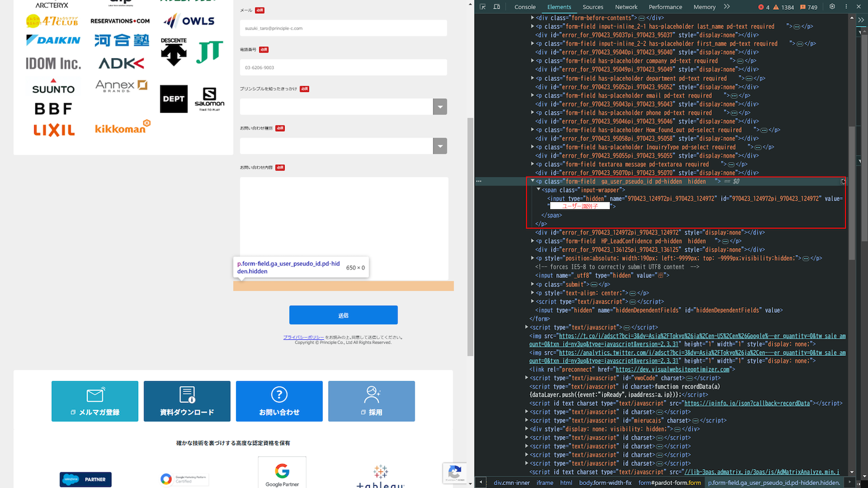
Task: Click the ellipsis beside selected DOM node
Action: click(479, 181)
